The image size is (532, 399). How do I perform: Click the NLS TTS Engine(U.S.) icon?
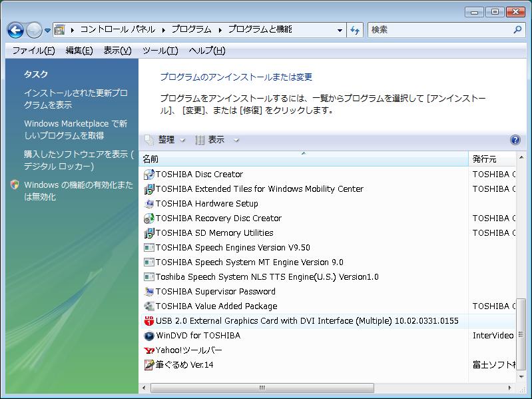click(149, 277)
